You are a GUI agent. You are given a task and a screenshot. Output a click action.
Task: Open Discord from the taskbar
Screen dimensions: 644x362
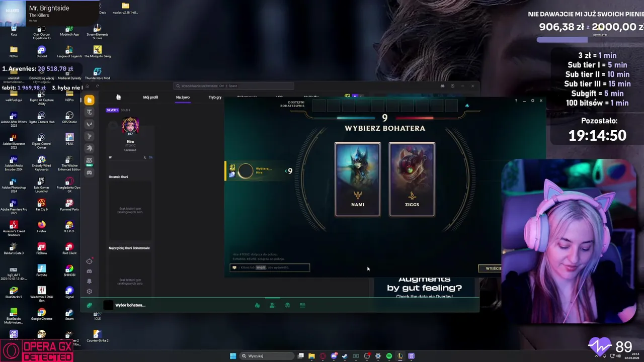[334, 356]
